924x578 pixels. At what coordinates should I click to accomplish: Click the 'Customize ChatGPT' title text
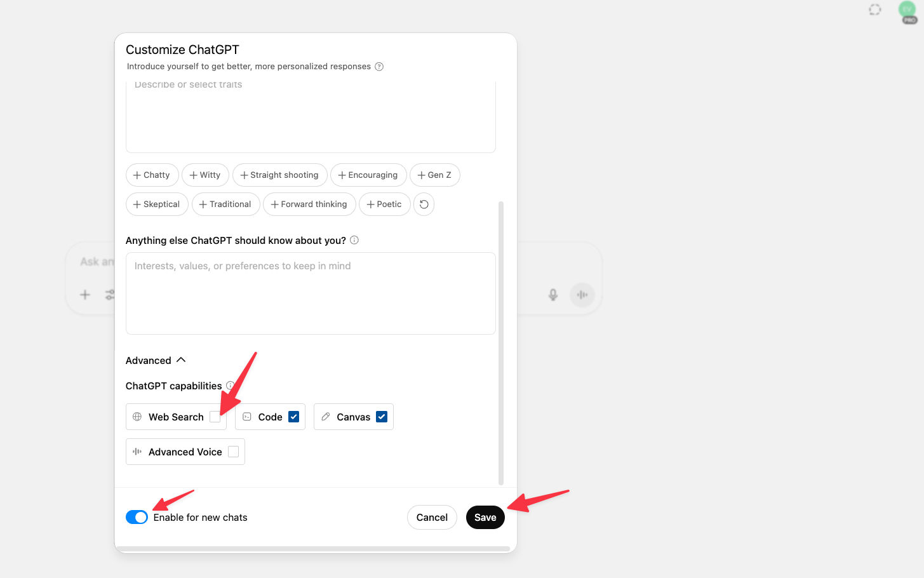(x=182, y=50)
